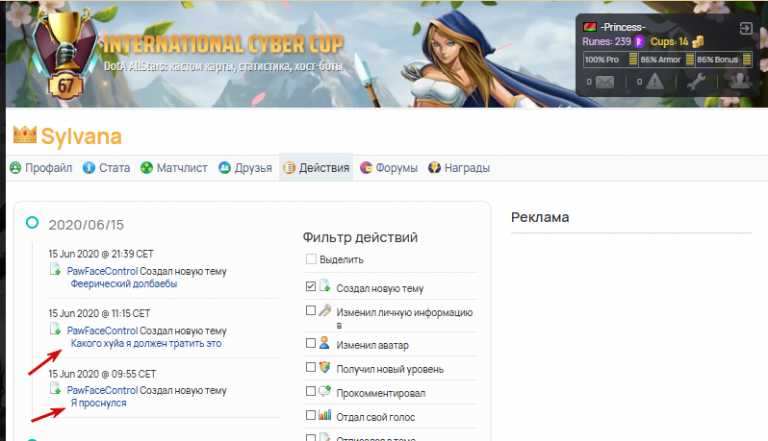Uncheck the Создал новую тему filter
Viewport: 768px width, 441px height.
pyautogui.click(x=311, y=286)
